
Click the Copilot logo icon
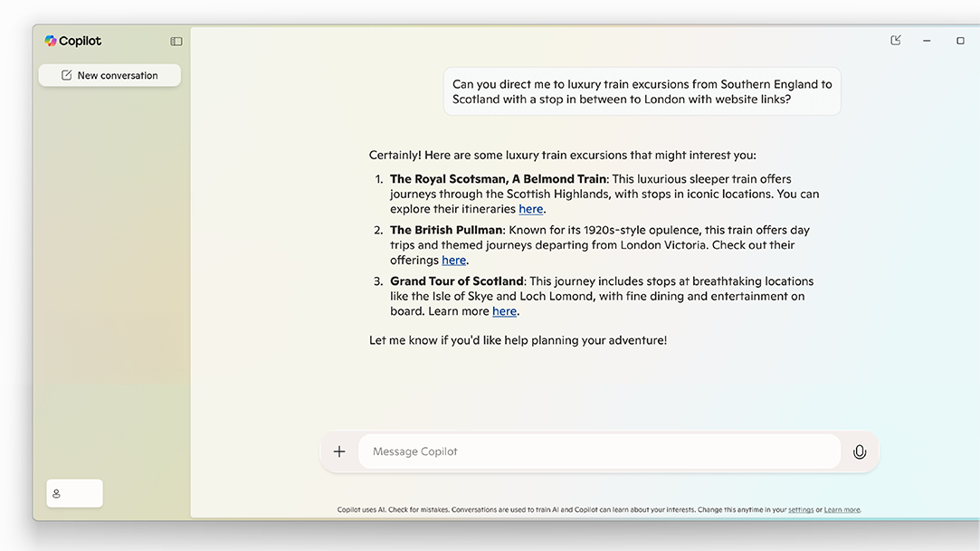pos(51,41)
